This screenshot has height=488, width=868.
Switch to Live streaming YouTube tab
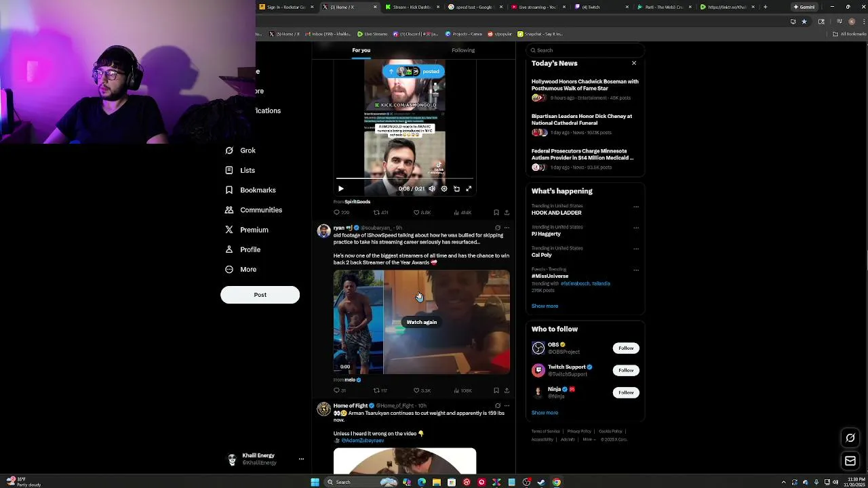[x=536, y=7]
